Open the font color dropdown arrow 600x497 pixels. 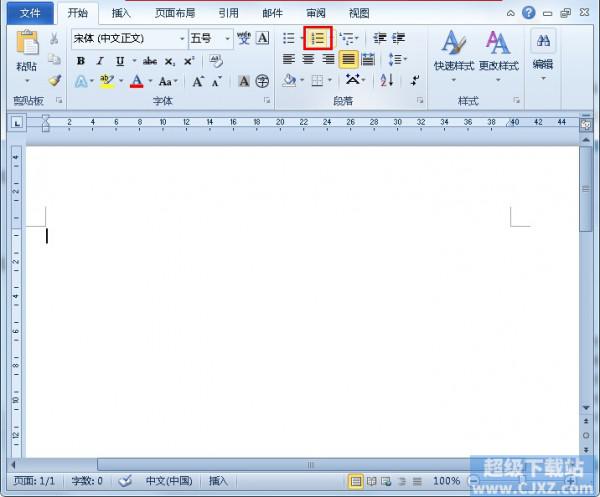click(x=150, y=81)
